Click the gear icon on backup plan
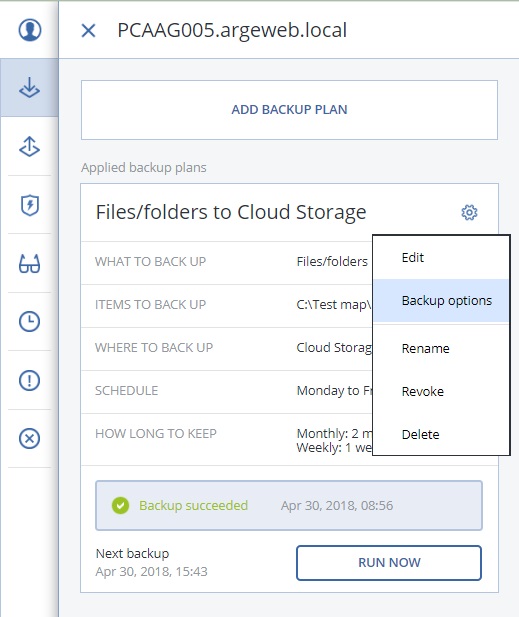Screen dimensions: 519x617 [x=469, y=212]
